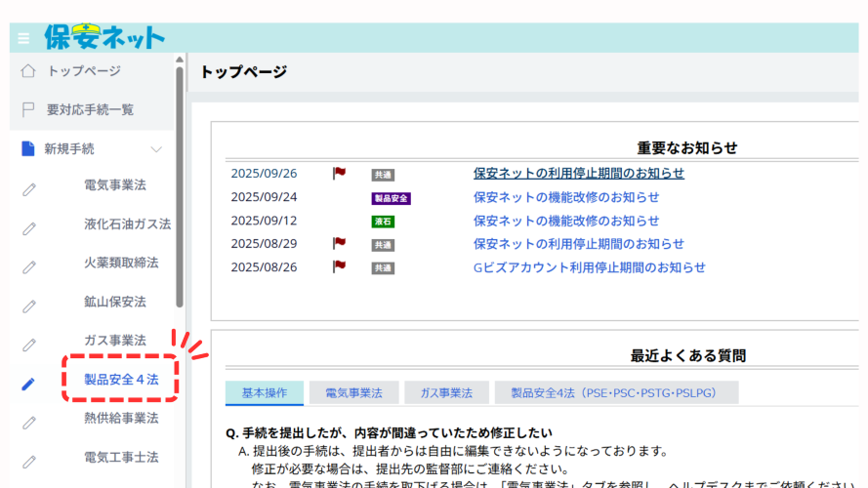868x488 pixels.
Task: Click the pencil icon beside 液化石油ガス法
Action: (x=28, y=227)
